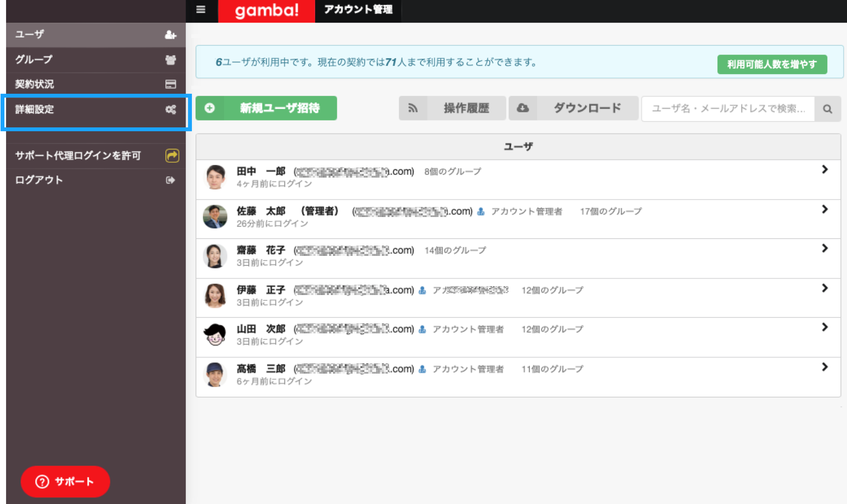Image resolution: width=847 pixels, height=504 pixels.
Task: Click admin badge icon in 伊藤 正子 row
Action: (422, 290)
